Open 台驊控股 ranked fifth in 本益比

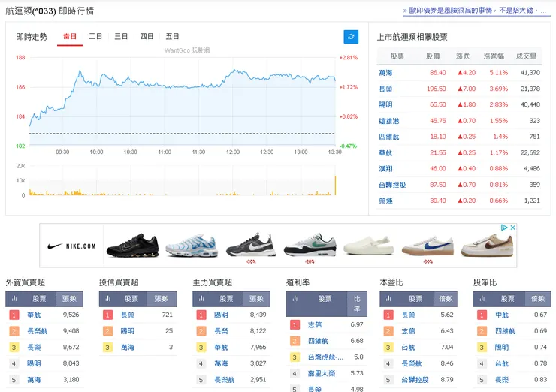[x=415, y=380]
